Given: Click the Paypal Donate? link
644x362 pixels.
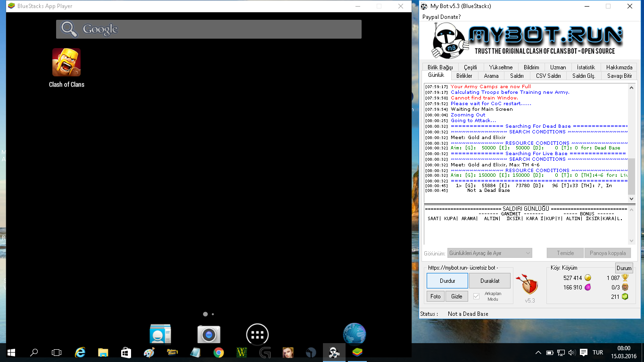Looking at the screenshot, I should (441, 17).
